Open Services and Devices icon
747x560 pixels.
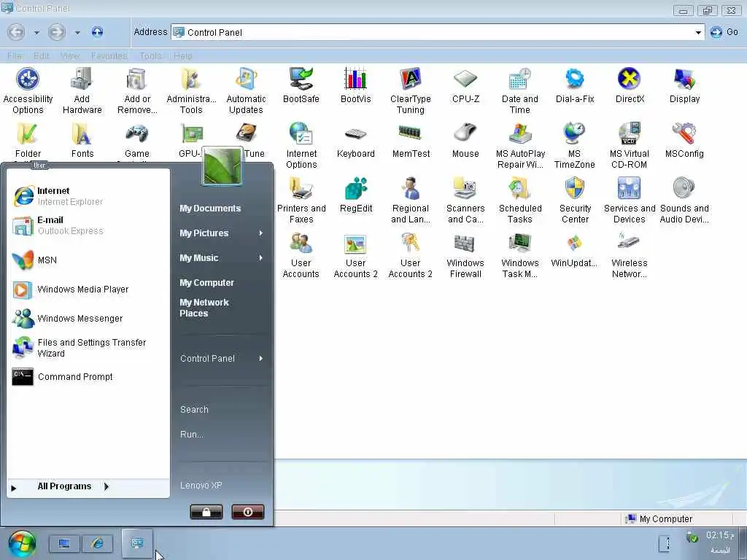(x=630, y=201)
